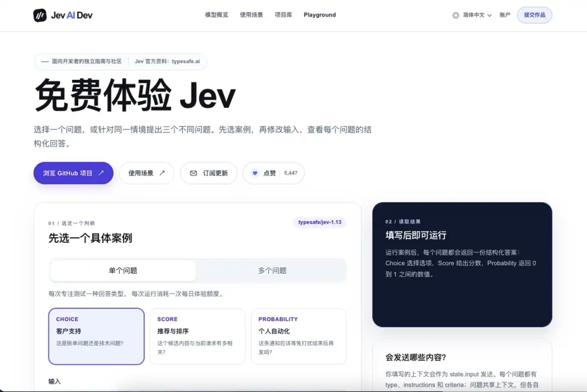587x392 pixels.
Task: Click the 会发送哪些内容? heading
Action: pos(416,357)
